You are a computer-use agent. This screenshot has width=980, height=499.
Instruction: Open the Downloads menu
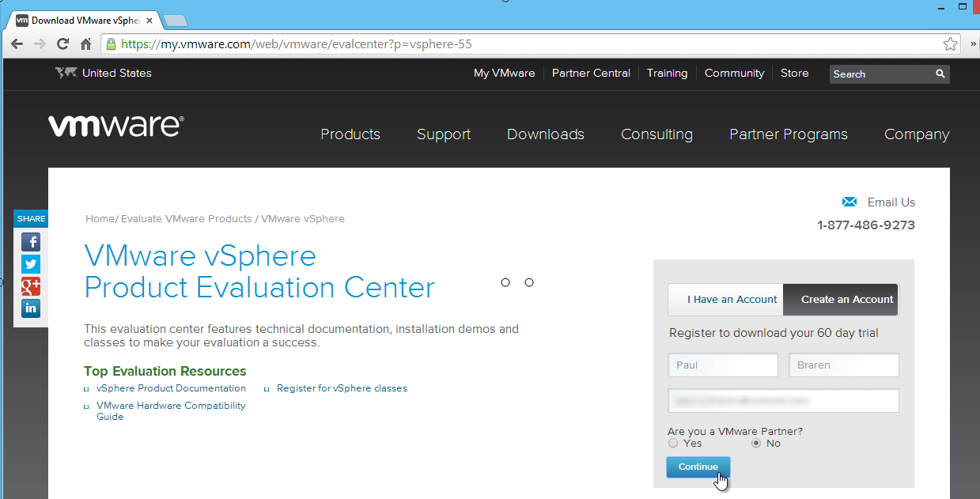click(546, 134)
